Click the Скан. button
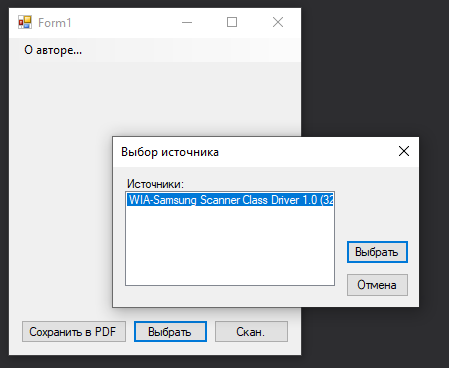The image size is (449, 368). [x=251, y=332]
